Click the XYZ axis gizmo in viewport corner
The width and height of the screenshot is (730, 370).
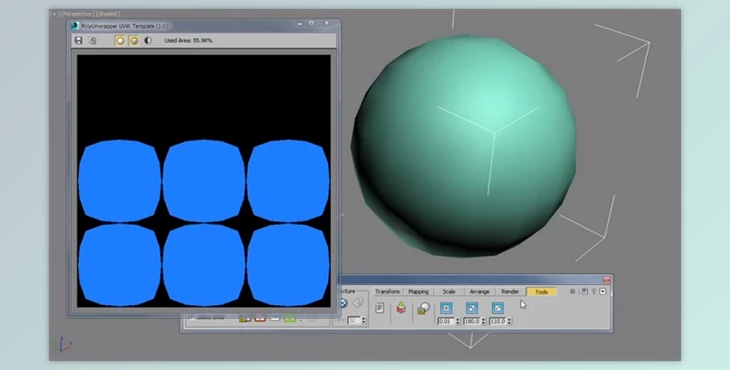click(62, 344)
